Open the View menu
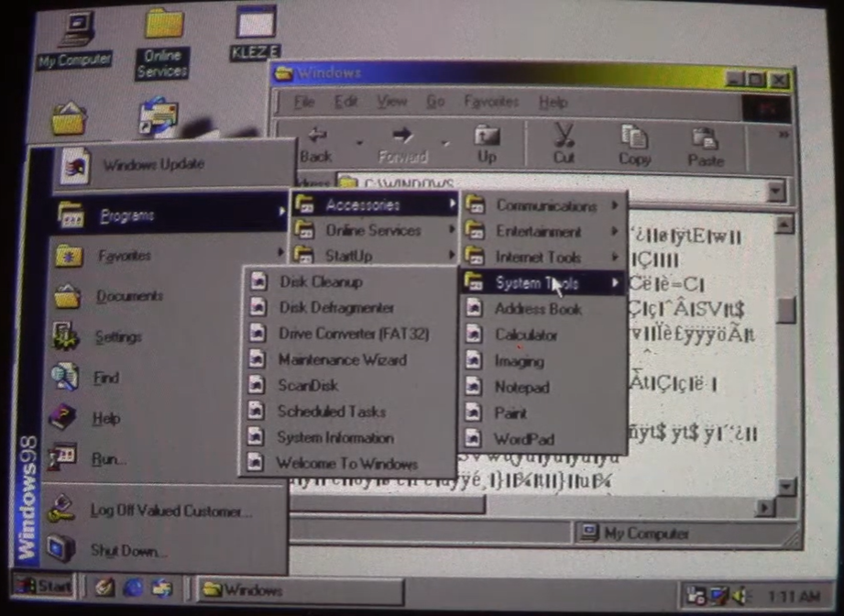 coord(392,102)
